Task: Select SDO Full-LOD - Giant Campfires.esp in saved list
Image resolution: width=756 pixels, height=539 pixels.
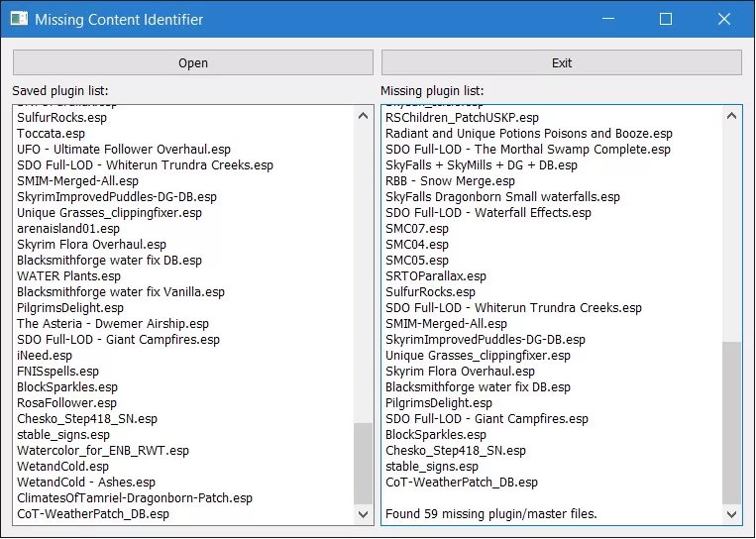Action: point(118,340)
